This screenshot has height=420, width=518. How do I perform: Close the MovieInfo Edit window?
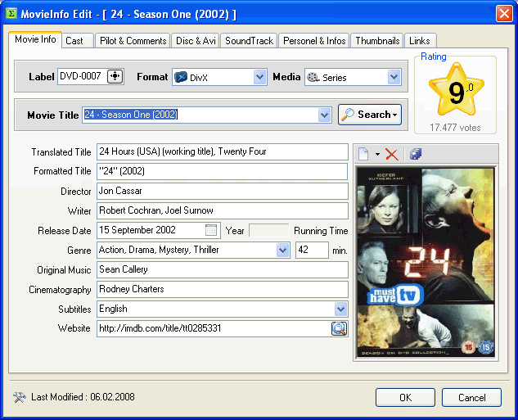tap(504, 14)
